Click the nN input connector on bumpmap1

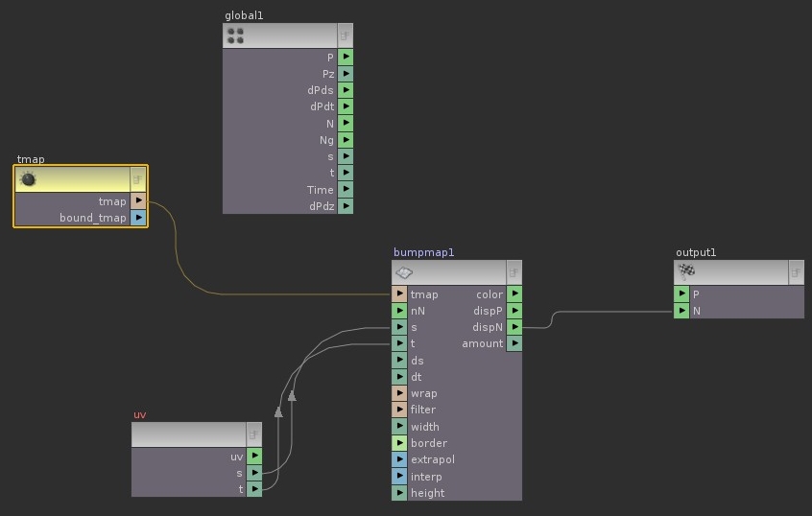(399, 311)
